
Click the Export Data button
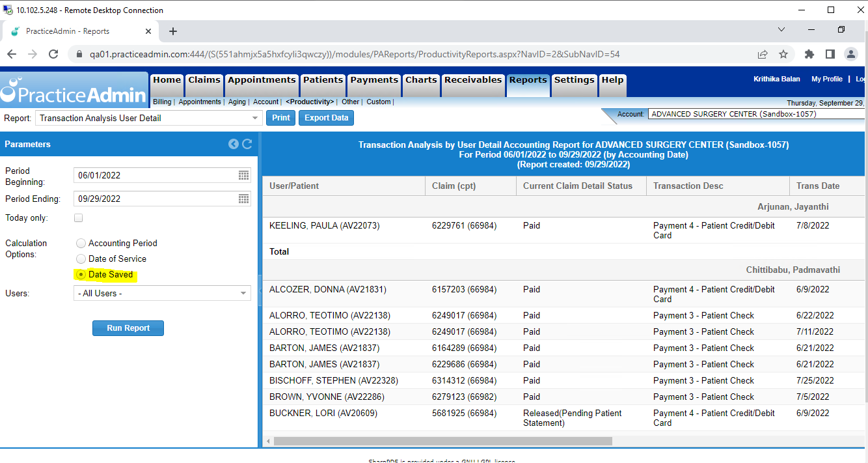click(x=326, y=118)
